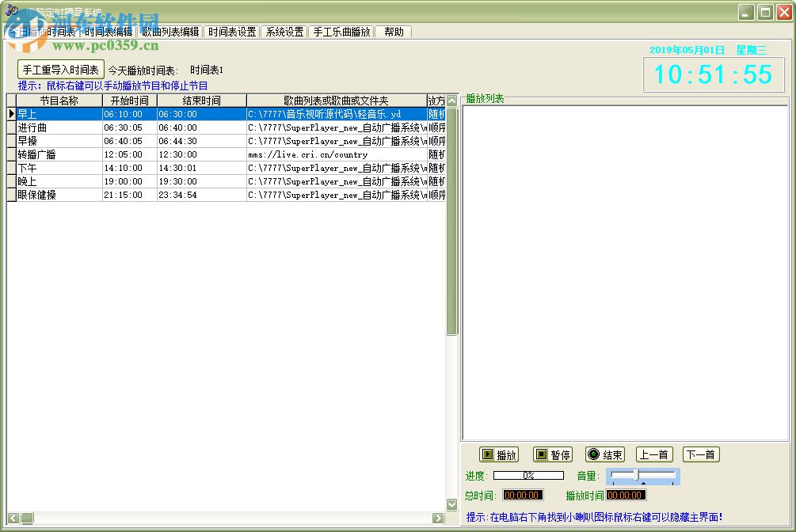Viewport: 796px width, 532px height.
Task: Click the 音量 volume slider handle
Action: point(636,474)
